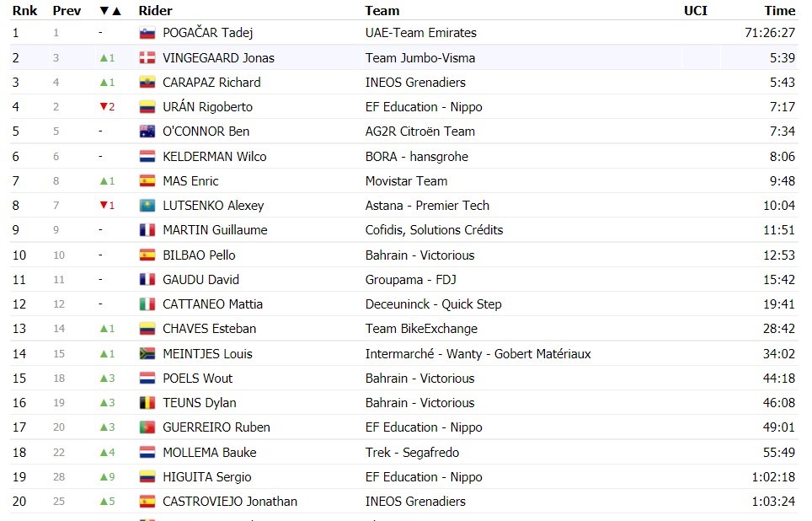Sort by the Rnk column header
Viewport: 812px width, 521px height.
pos(23,11)
